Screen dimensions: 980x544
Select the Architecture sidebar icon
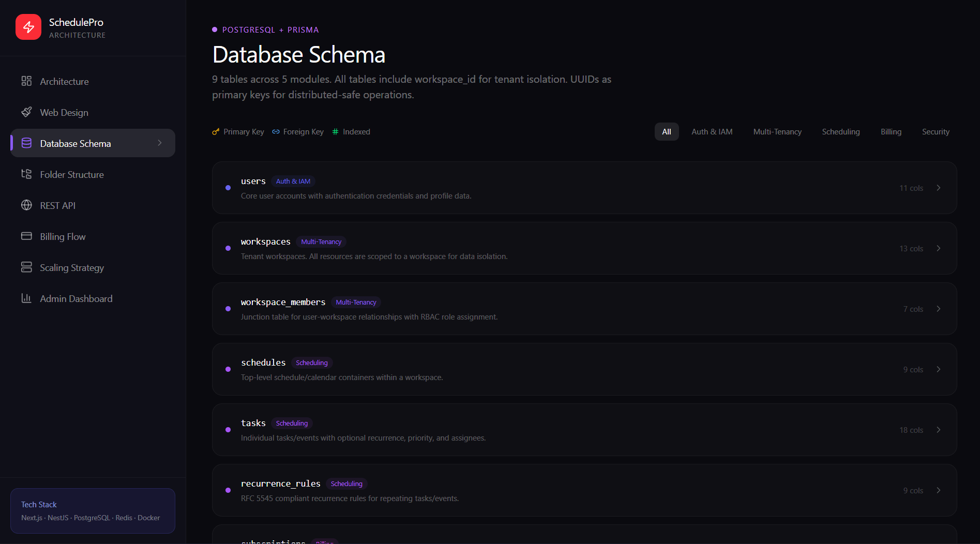point(26,81)
